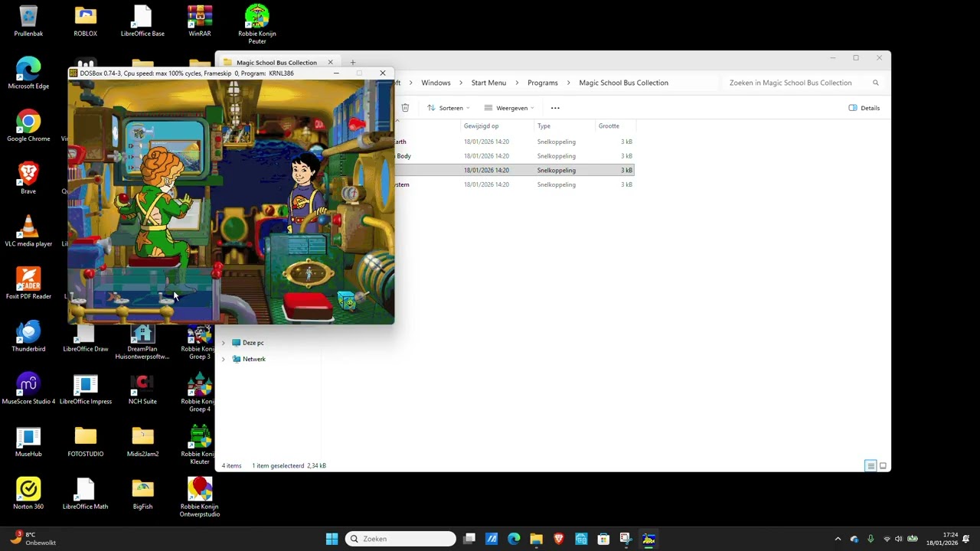Sort by the Type column header

[564, 126]
